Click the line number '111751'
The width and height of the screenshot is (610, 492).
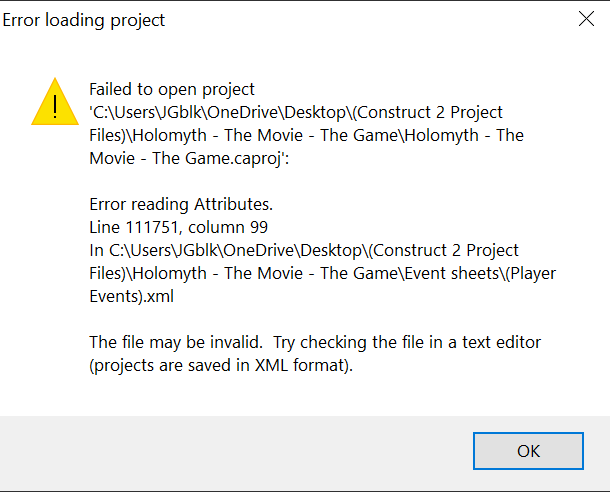pos(152,227)
